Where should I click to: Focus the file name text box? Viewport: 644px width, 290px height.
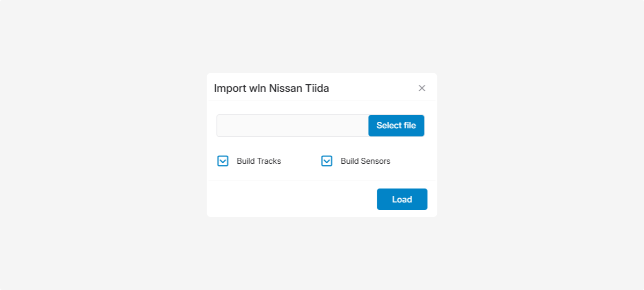(x=292, y=126)
